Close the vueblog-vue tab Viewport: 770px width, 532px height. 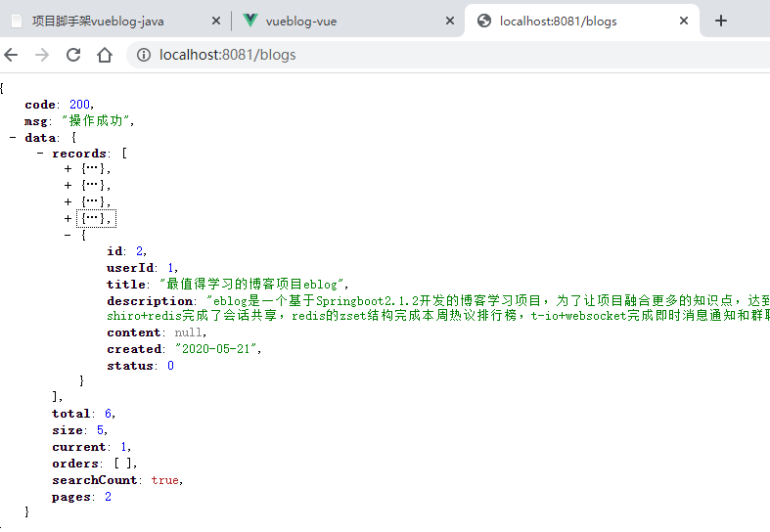[450, 21]
